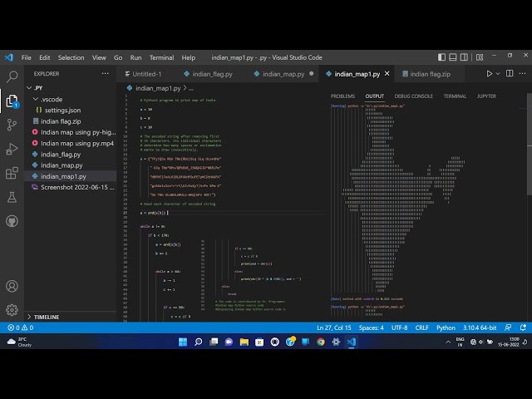Change indentation via Spaces: 4

372,328
